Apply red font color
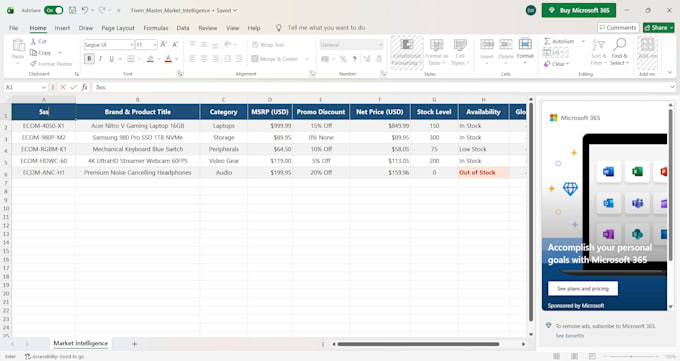This screenshot has width=680, height=361. (x=168, y=59)
